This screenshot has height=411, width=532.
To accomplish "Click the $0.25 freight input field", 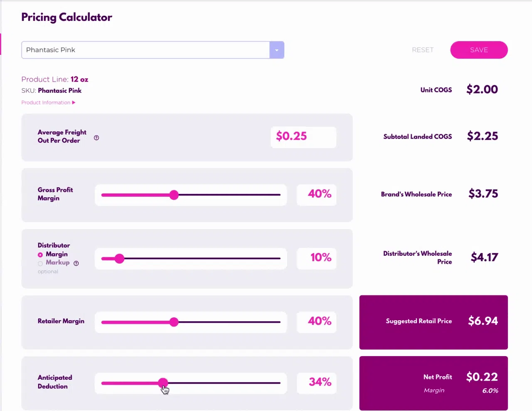I will tap(303, 137).
